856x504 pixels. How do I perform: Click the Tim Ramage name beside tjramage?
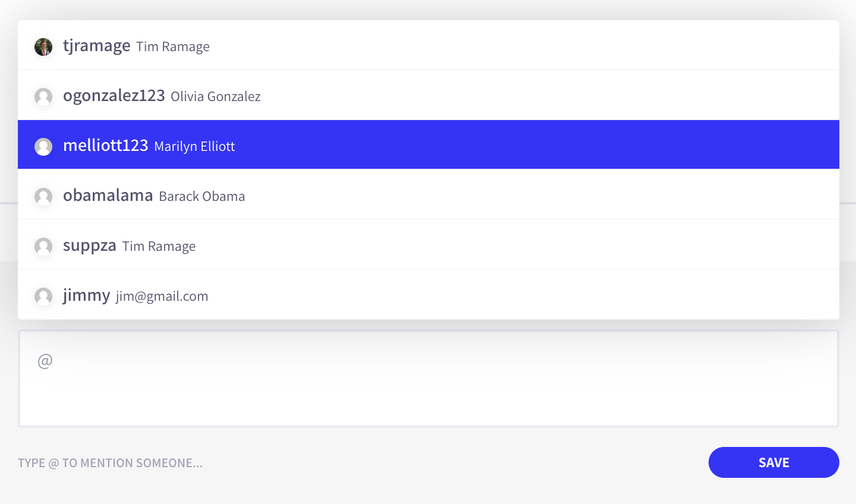(173, 46)
